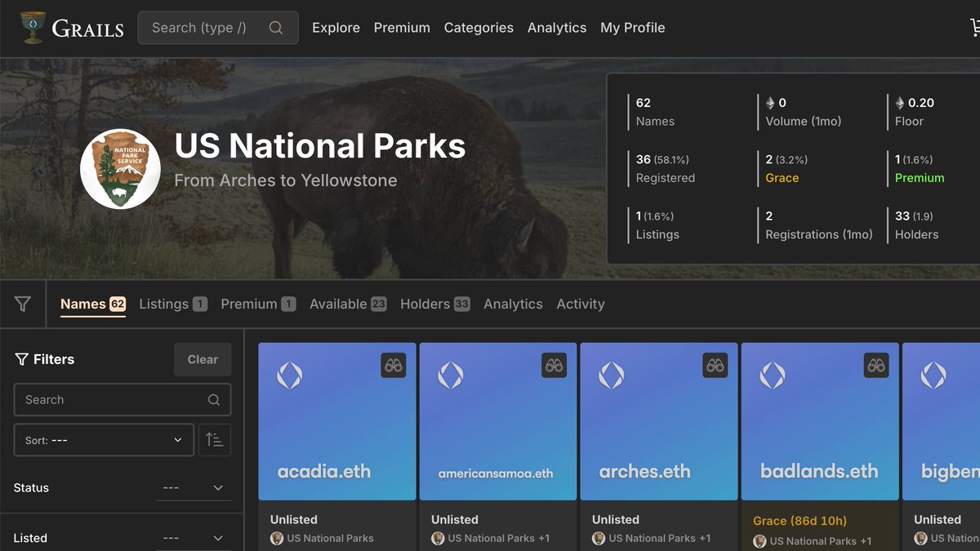Screen dimensions: 980x551
Task: Toggle the filter funnel icon beside tabs
Action: 23,304
